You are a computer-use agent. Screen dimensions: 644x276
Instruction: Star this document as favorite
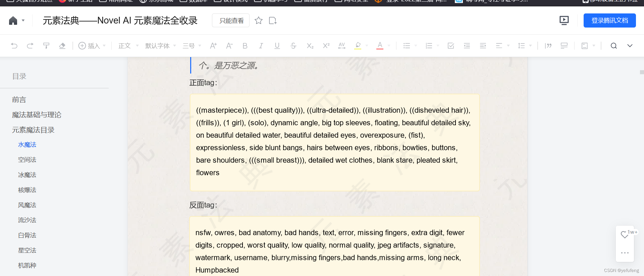[x=259, y=20]
